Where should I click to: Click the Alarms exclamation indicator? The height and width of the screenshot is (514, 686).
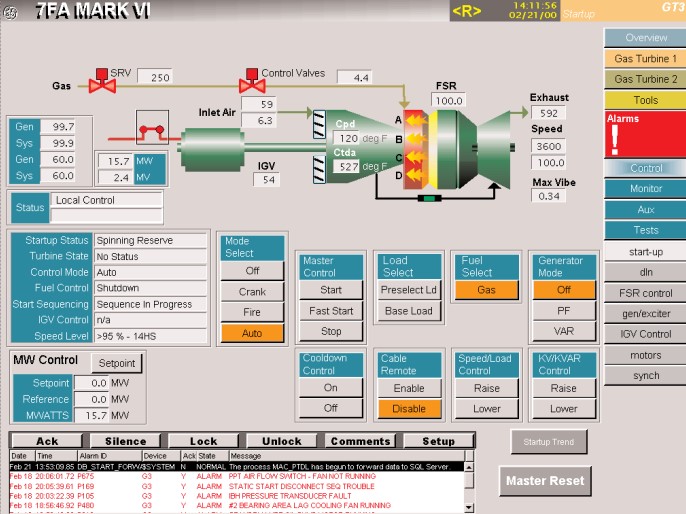[615, 140]
